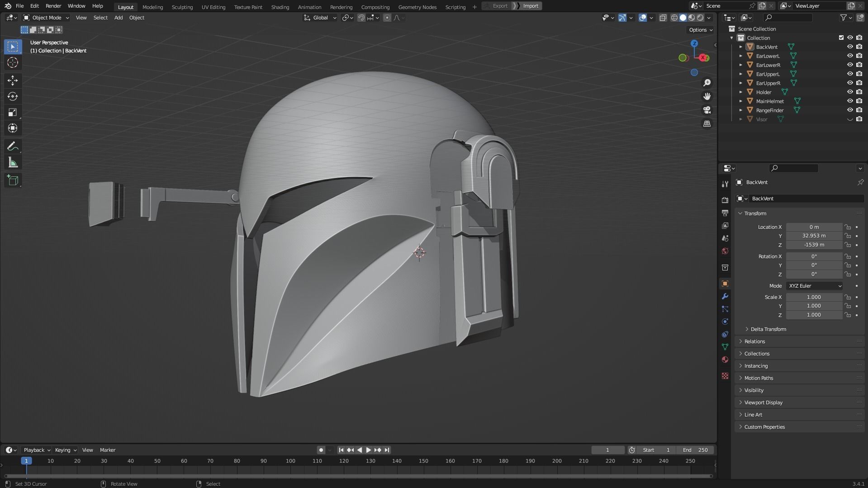
Task: Open the Options dropdown
Action: [x=700, y=30]
